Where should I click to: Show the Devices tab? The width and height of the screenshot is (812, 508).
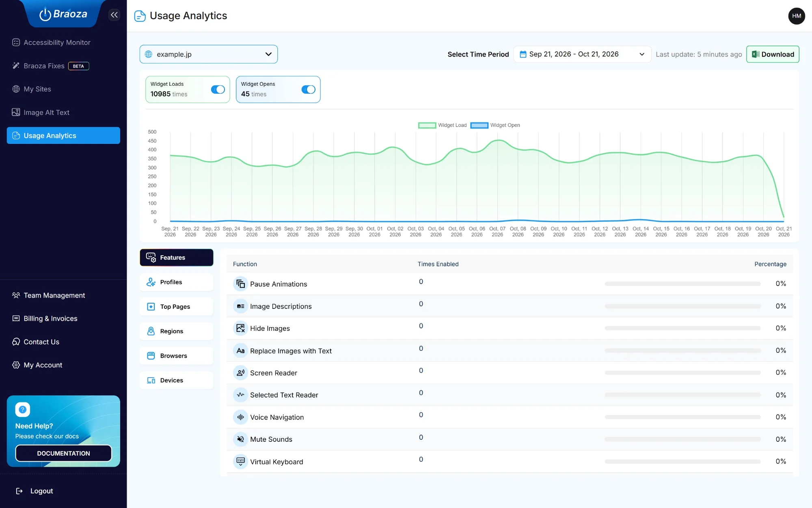click(x=177, y=380)
